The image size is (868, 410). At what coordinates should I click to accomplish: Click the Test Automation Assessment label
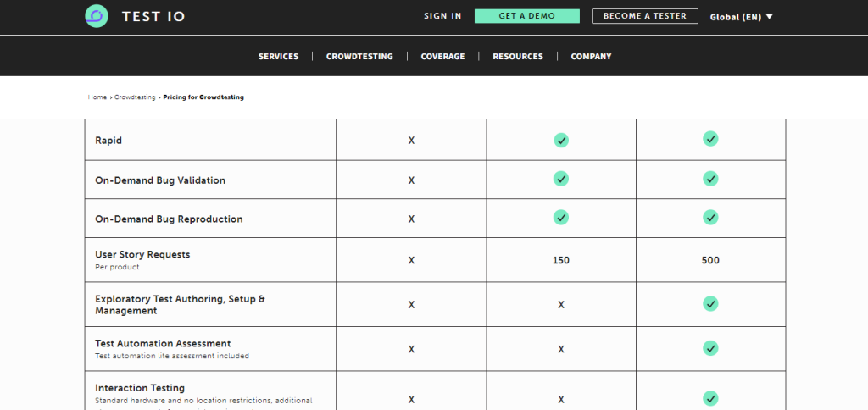tap(163, 344)
